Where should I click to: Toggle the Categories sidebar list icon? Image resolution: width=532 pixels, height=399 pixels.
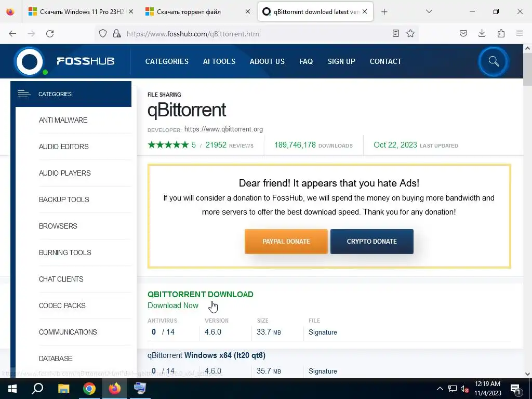[x=24, y=94]
